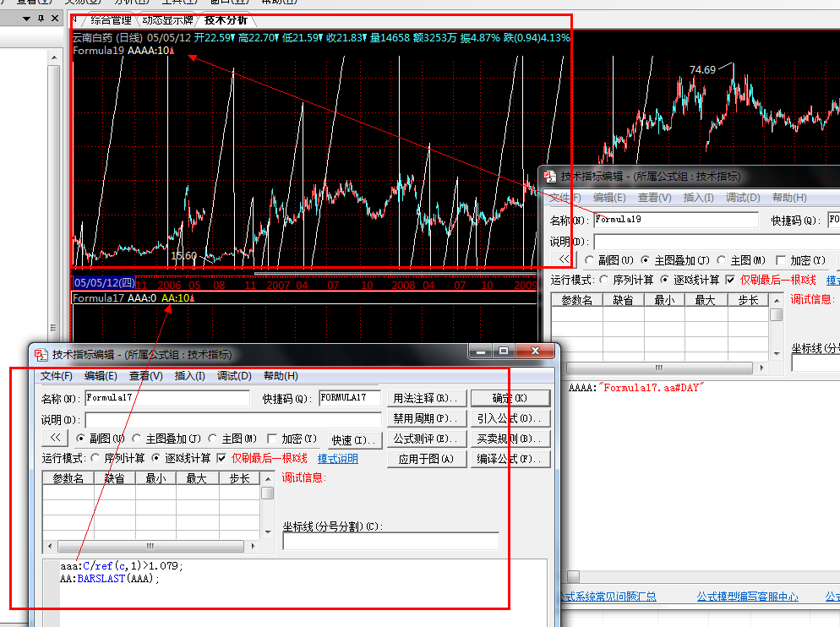Select 主图叠加 radio in Formula17 editor
The height and width of the screenshot is (627, 840).
click(137, 439)
